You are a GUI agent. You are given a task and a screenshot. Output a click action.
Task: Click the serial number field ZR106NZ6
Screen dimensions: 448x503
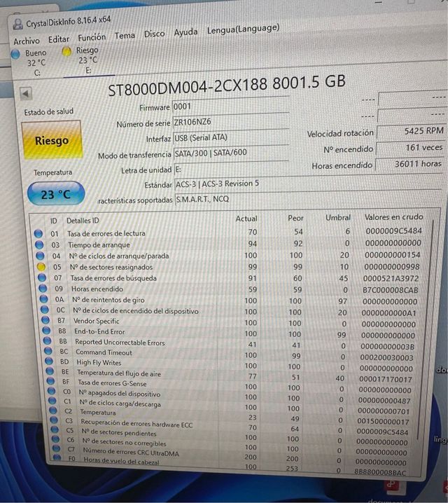pos(231,122)
